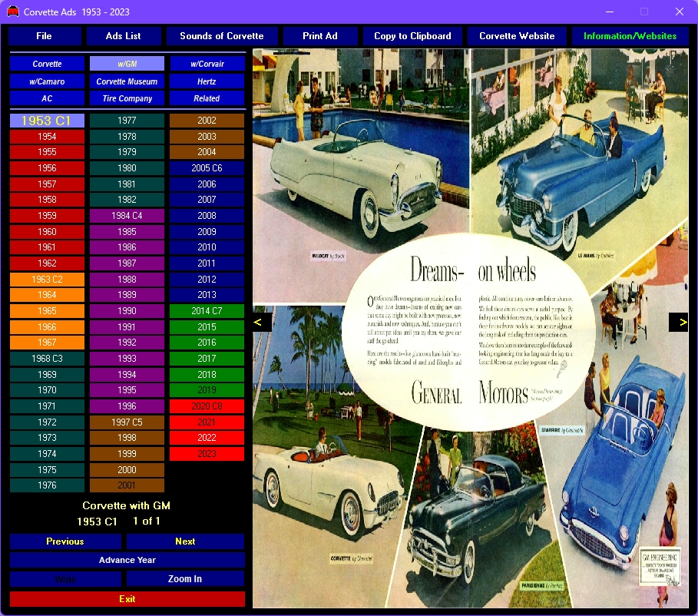Select Tire Company category
The width and height of the screenshot is (698, 616).
pyautogui.click(x=127, y=98)
